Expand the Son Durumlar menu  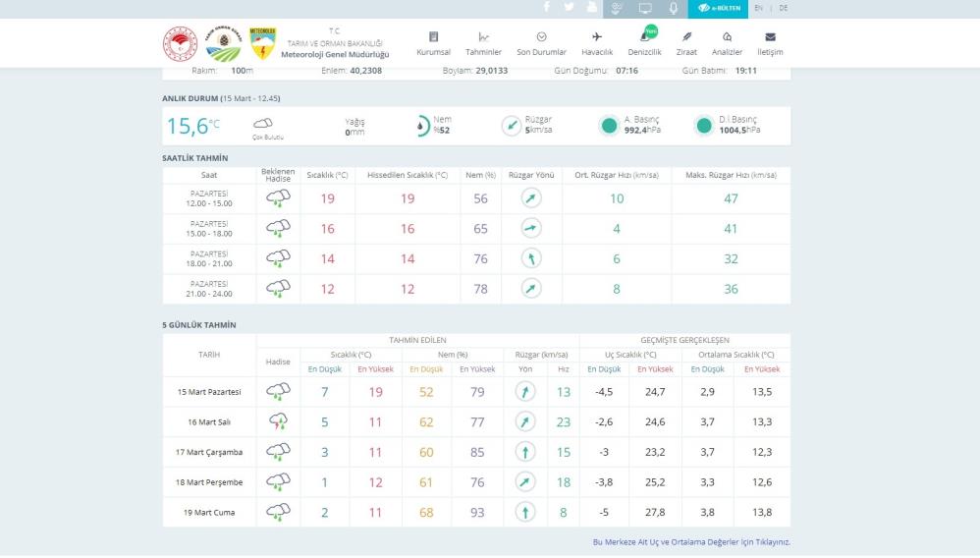pyautogui.click(x=541, y=43)
